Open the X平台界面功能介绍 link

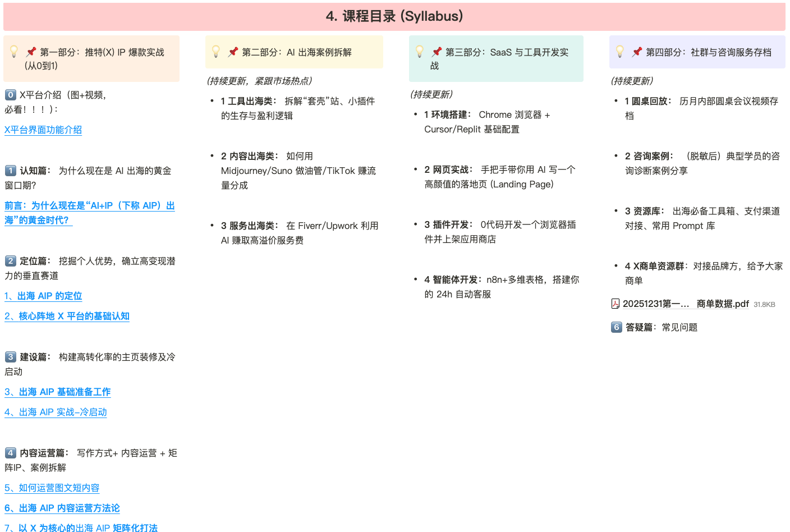coord(43,130)
